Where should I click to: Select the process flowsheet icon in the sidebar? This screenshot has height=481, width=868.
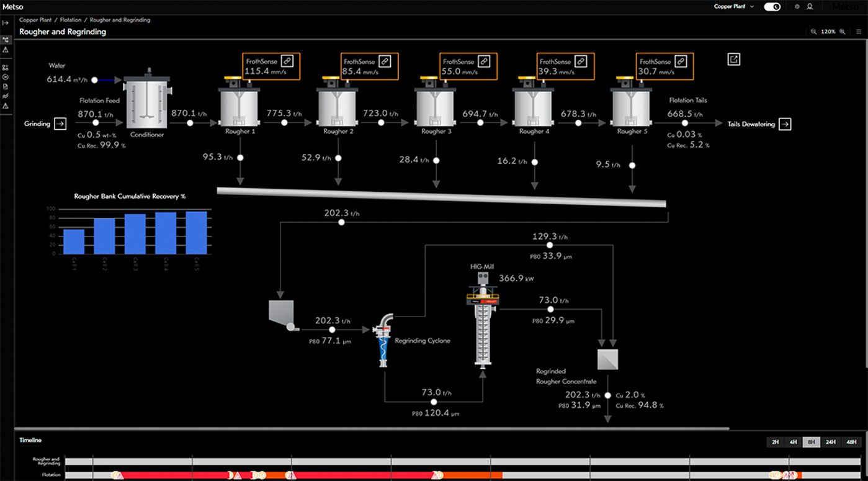tap(6, 40)
